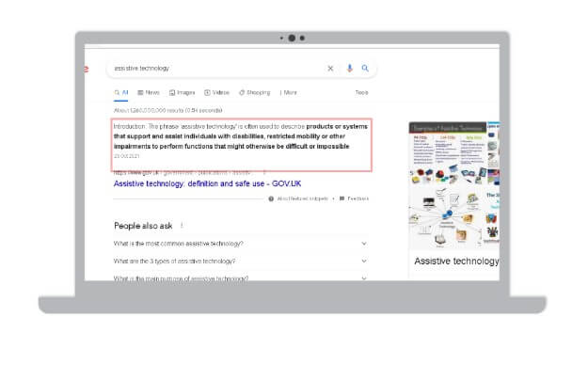
Task: Expand 'What are the 3 types' question
Action: pos(240,262)
